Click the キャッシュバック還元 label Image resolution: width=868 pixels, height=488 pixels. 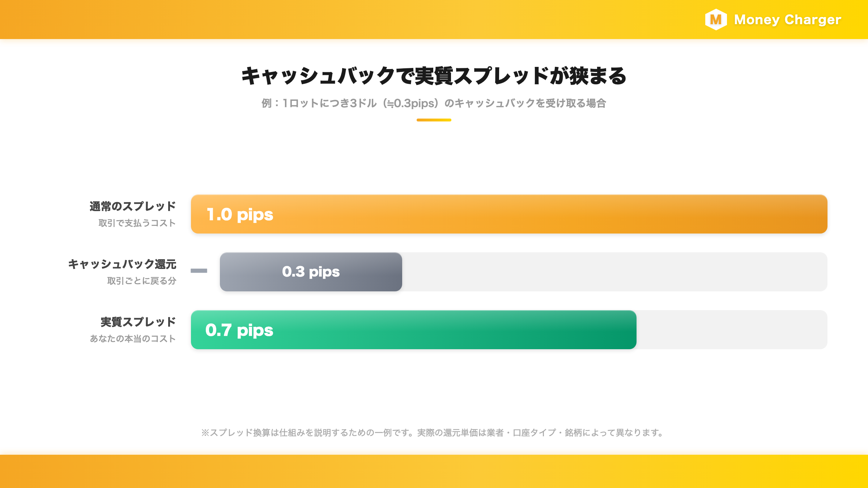point(122,264)
